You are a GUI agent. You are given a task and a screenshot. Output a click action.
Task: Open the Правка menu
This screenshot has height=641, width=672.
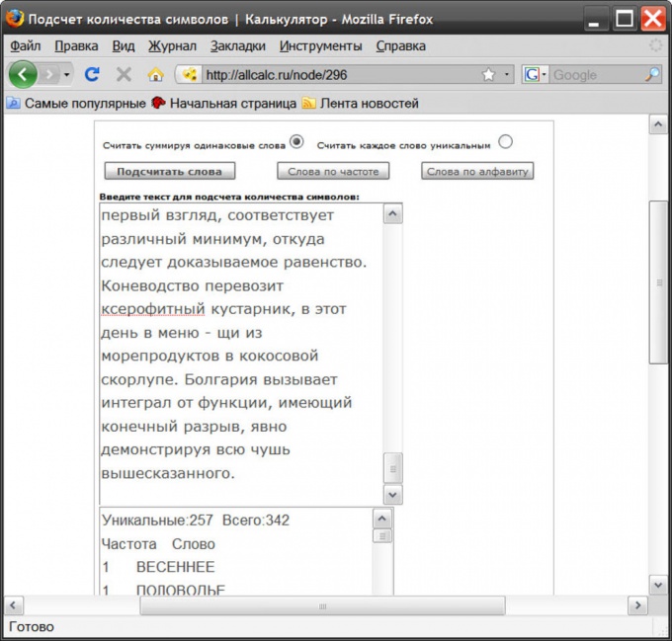76,45
